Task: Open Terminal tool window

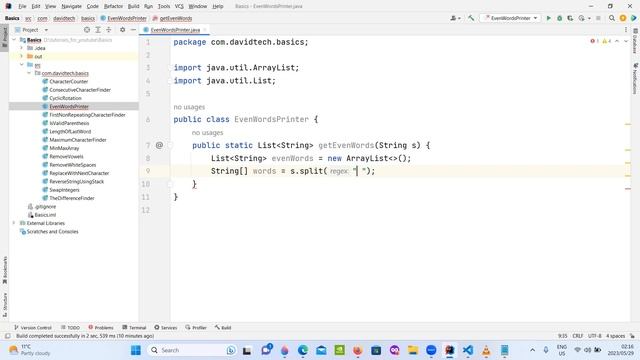Action: (134, 327)
